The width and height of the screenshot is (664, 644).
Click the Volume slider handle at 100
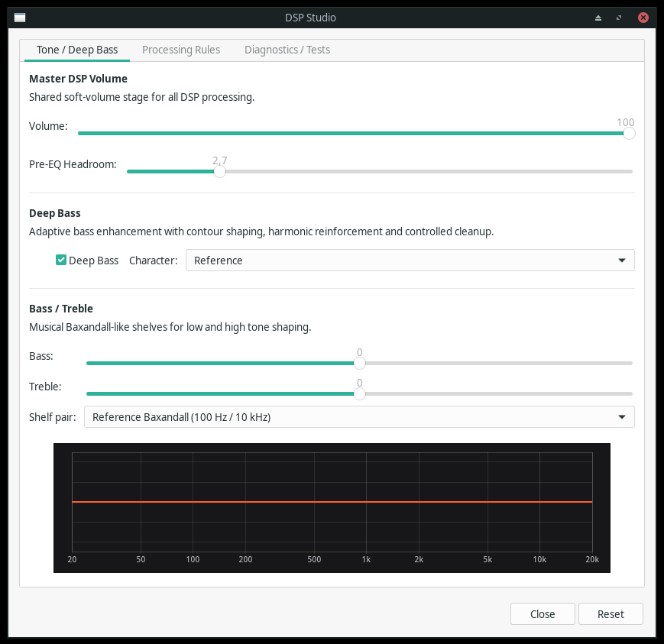(630, 134)
